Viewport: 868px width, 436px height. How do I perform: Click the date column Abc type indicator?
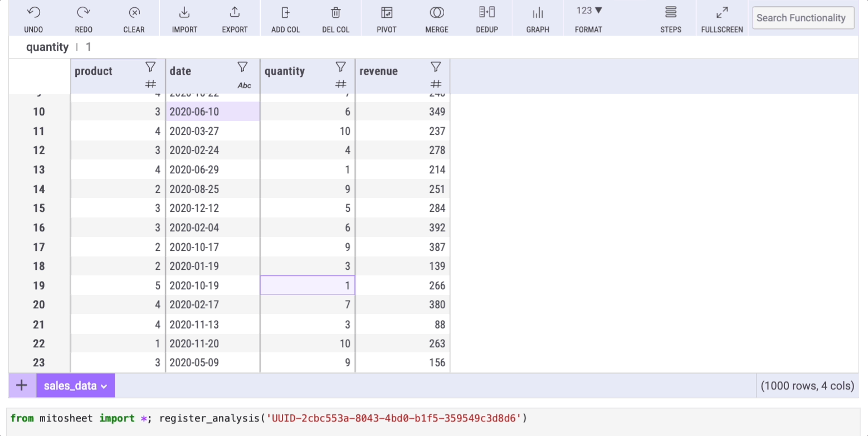pyautogui.click(x=244, y=85)
